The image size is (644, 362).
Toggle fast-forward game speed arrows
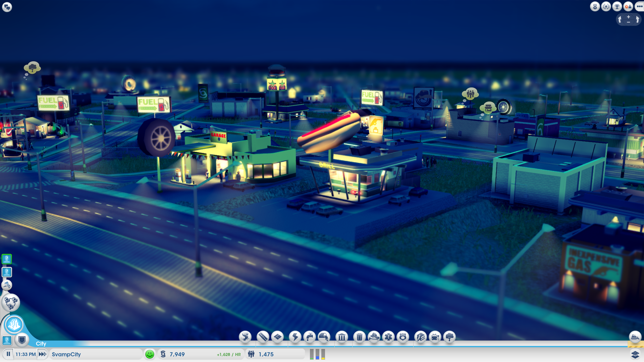click(x=43, y=354)
